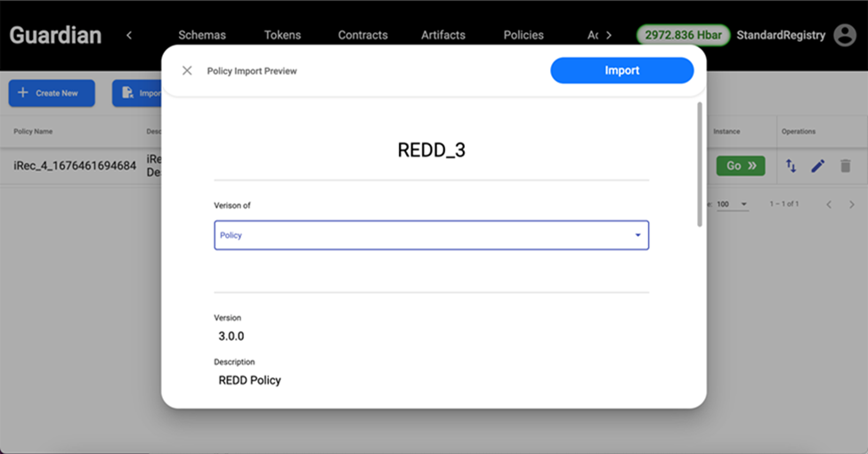Screen dimensions: 868x454
Task: Open the user account avatar icon
Action: 843,36
